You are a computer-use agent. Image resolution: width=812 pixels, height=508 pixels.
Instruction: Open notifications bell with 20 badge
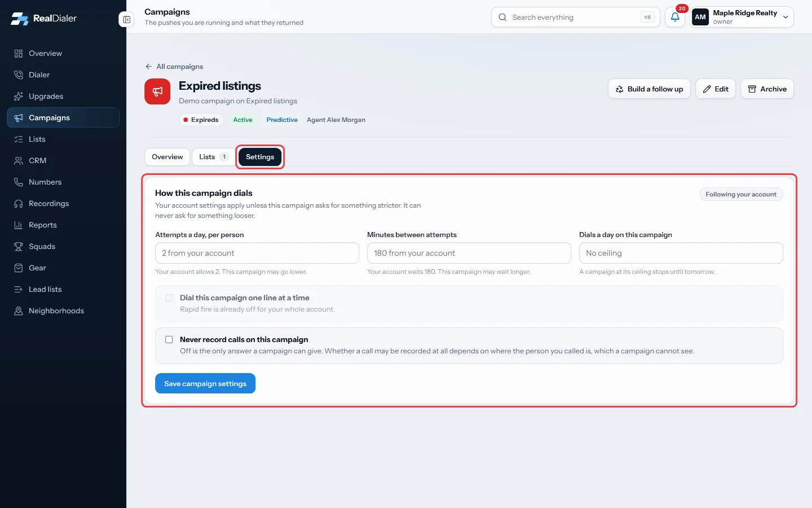(675, 17)
